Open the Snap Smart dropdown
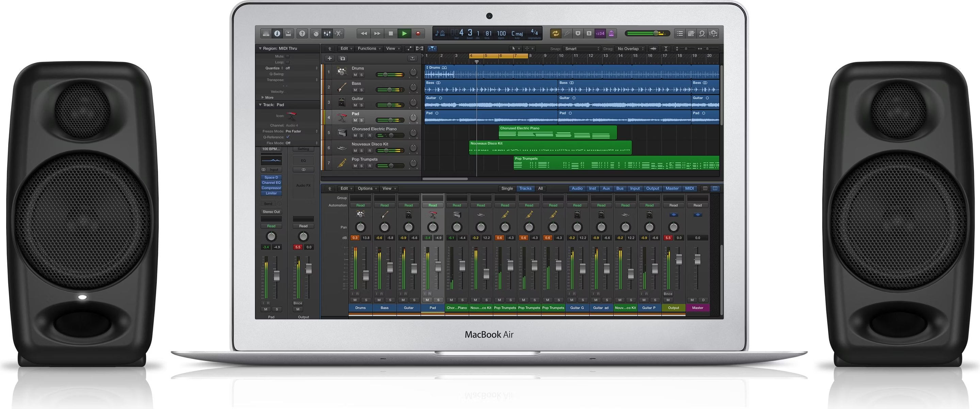Screen dimensions: 980x409 click(x=582, y=49)
